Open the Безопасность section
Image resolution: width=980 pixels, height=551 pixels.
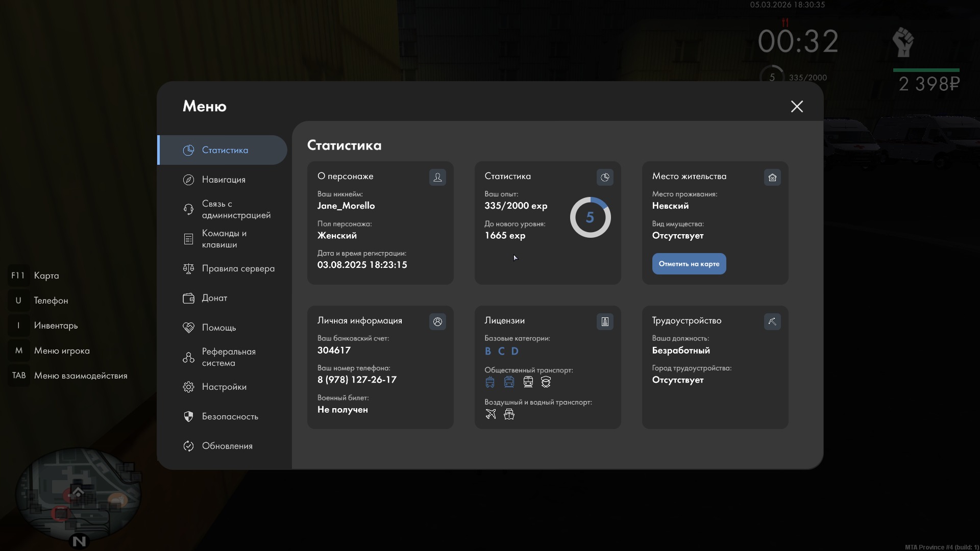(230, 416)
